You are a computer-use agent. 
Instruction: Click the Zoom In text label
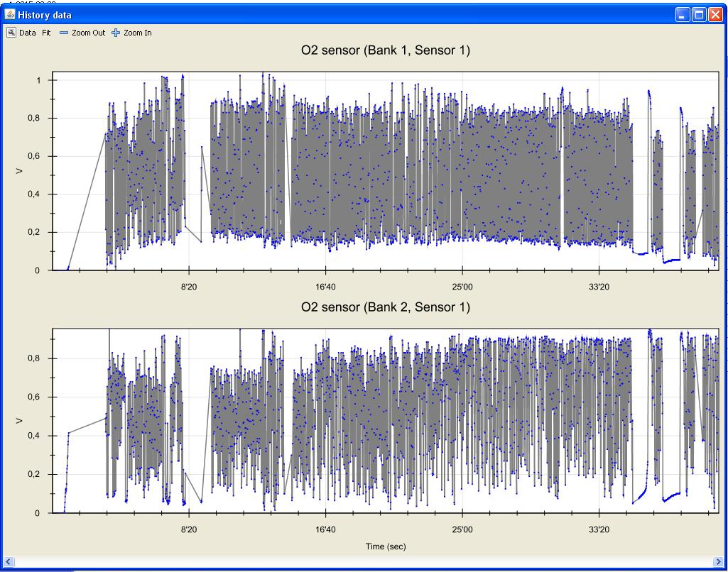[137, 33]
